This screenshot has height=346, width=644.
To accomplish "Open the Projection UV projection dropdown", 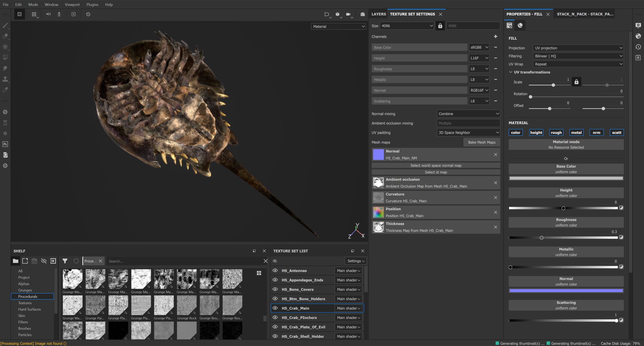I will (x=578, y=48).
